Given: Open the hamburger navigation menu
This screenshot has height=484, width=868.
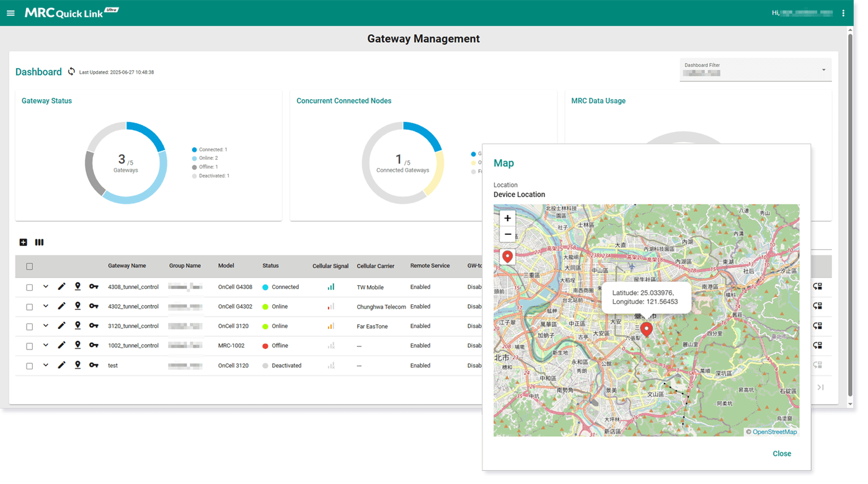Looking at the screenshot, I should tap(11, 13).
